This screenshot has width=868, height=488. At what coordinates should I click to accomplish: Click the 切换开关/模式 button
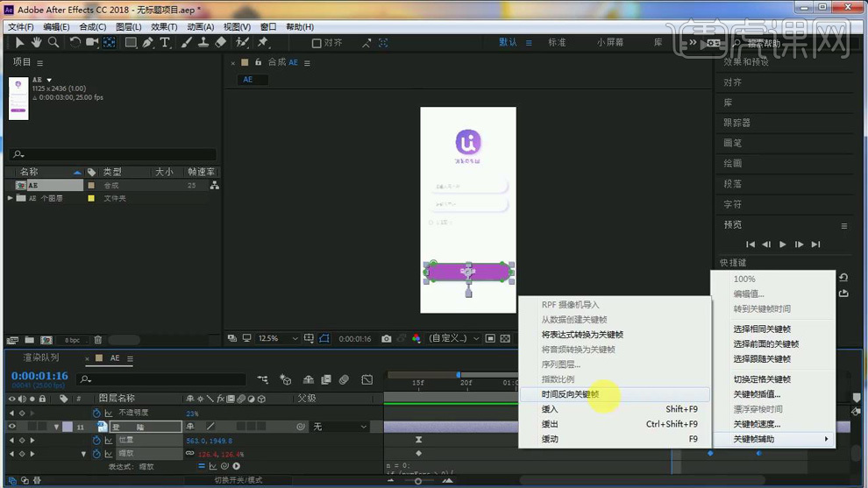[238, 480]
